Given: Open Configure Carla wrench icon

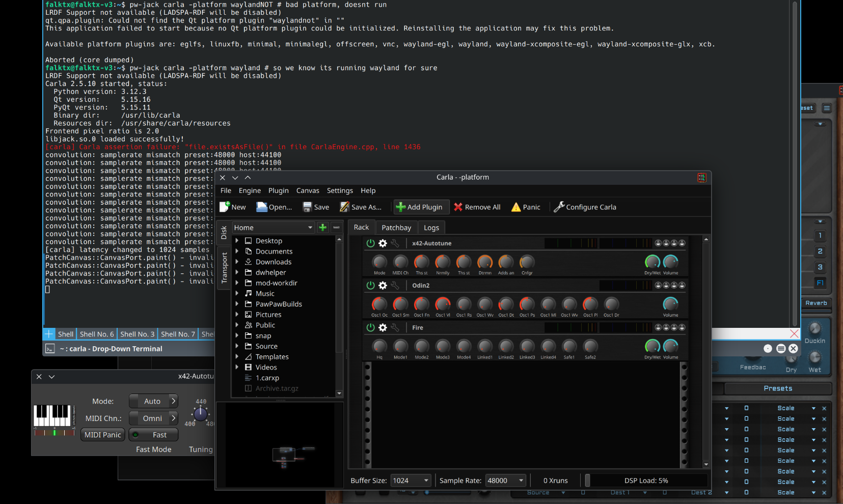Looking at the screenshot, I should [x=559, y=207].
